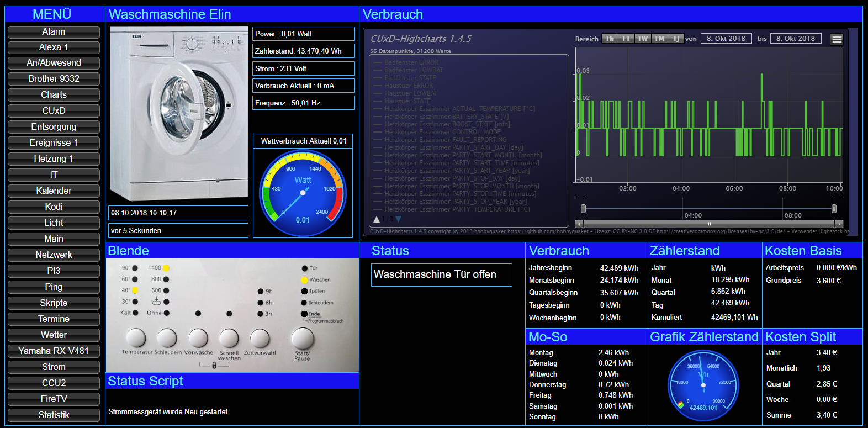This screenshot has height=428, width=868.
Task: Toggle Haustuer STATE series visibility
Action: (x=402, y=101)
